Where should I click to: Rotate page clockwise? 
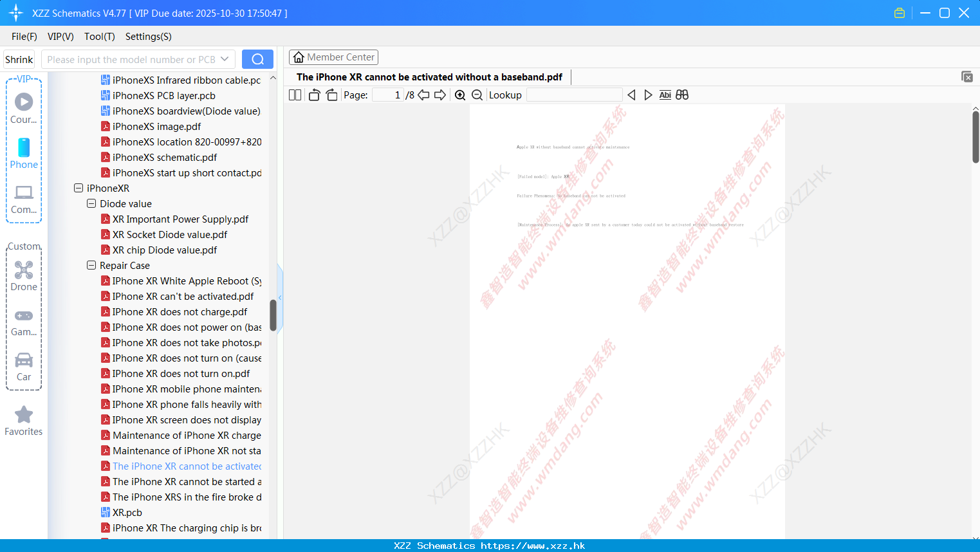tap(331, 95)
